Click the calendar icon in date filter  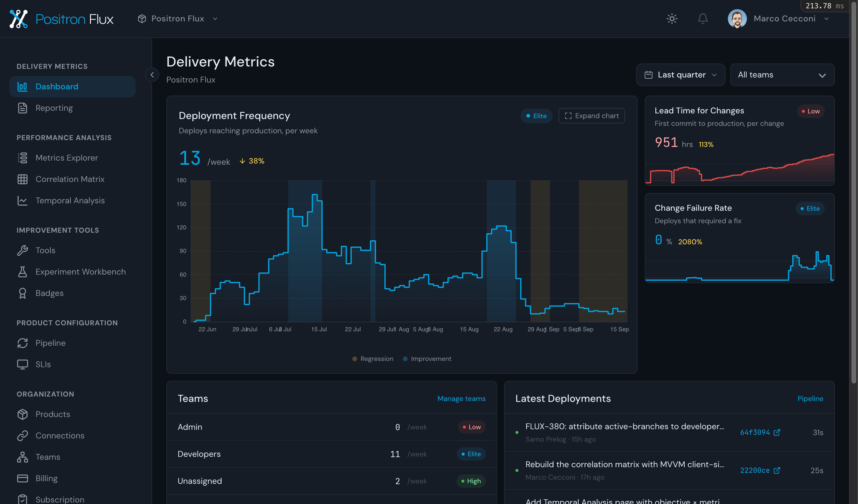(648, 75)
